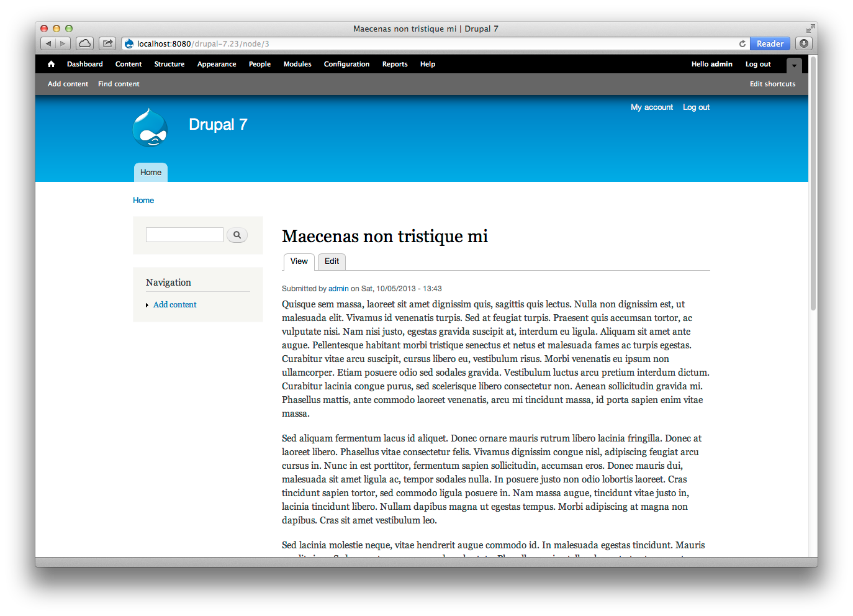Reload the page with refresh icon
Viewport: 853px width, 616px height.
pyautogui.click(x=742, y=43)
